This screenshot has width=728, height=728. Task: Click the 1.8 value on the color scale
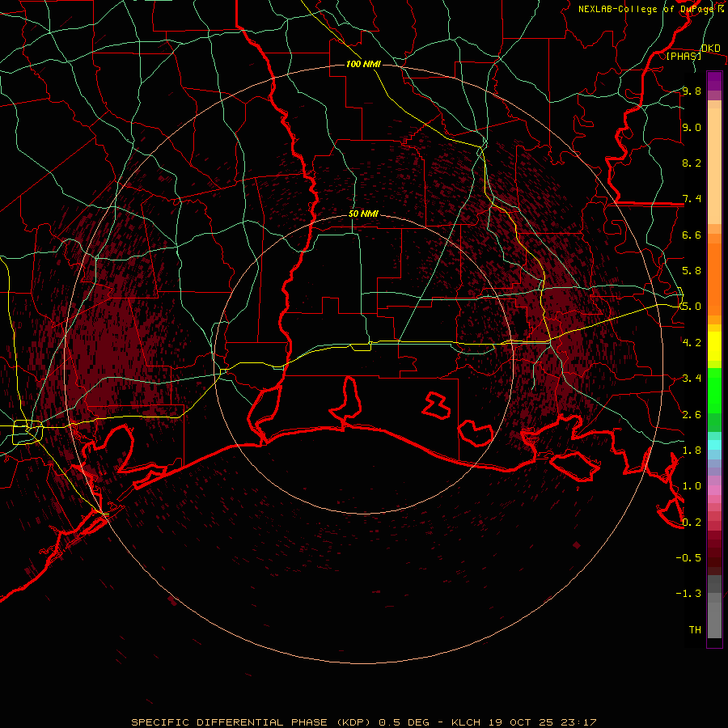(x=692, y=450)
